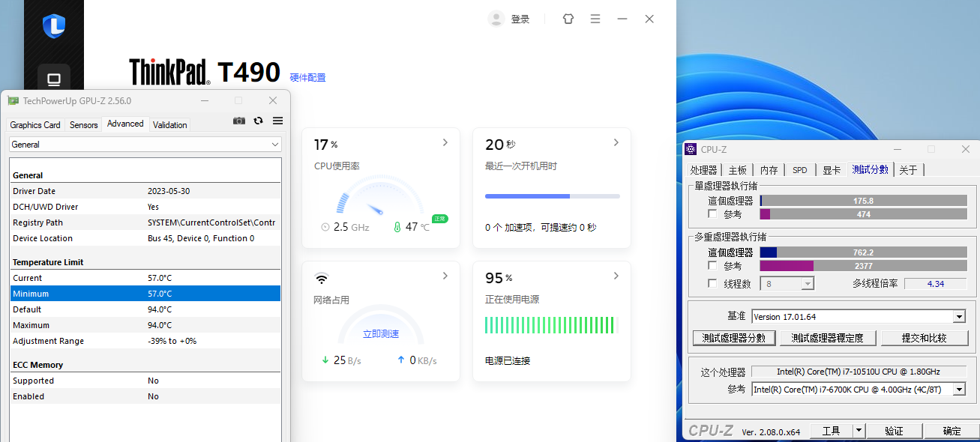Click the multi-thread ratio 4.34 field
This screenshot has width=980, height=442.
[x=935, y=283]
